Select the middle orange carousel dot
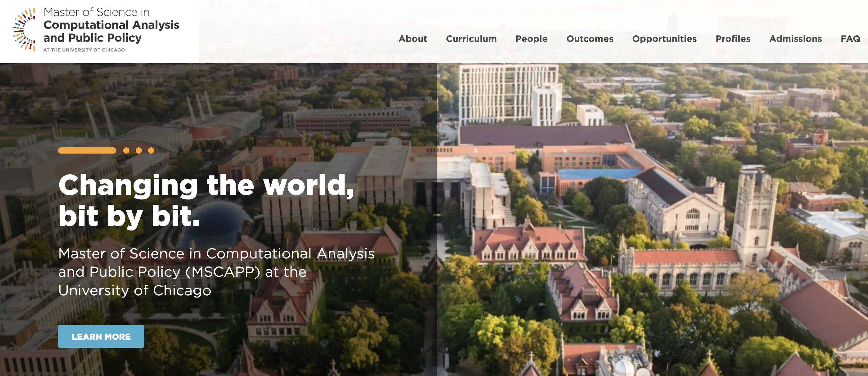 139,150
